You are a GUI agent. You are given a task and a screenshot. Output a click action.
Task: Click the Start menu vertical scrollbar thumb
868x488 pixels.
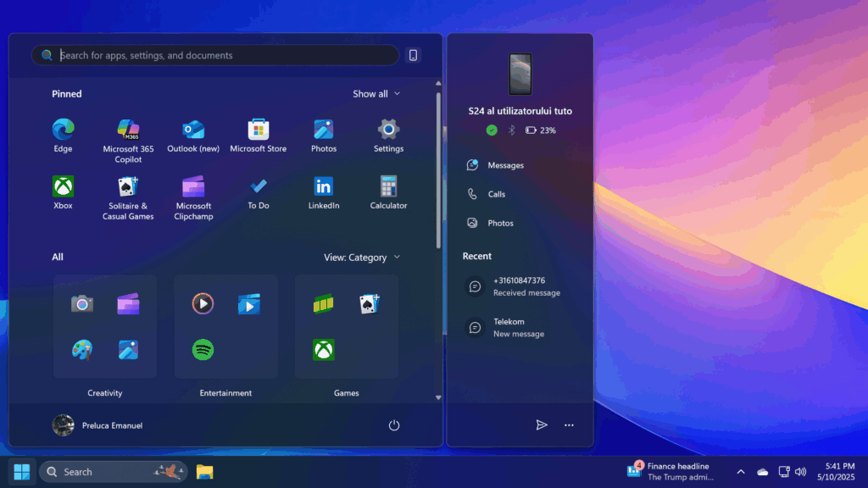pyautogui.click(x=438, y=170)
